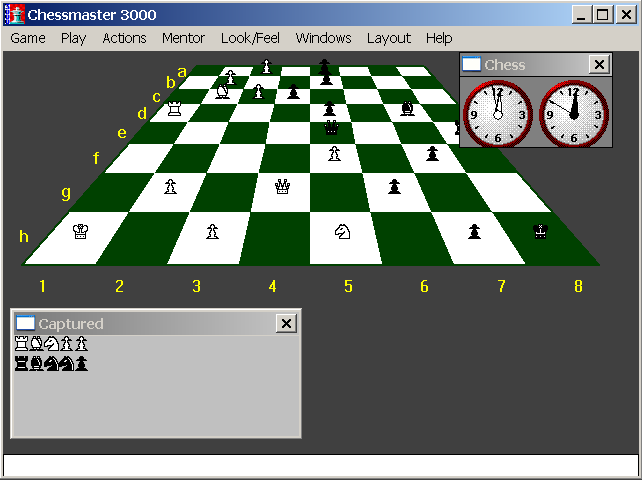Viewport: 642px width, 480px height.
Task: Click the empty square f1
Action: point(139,158)
